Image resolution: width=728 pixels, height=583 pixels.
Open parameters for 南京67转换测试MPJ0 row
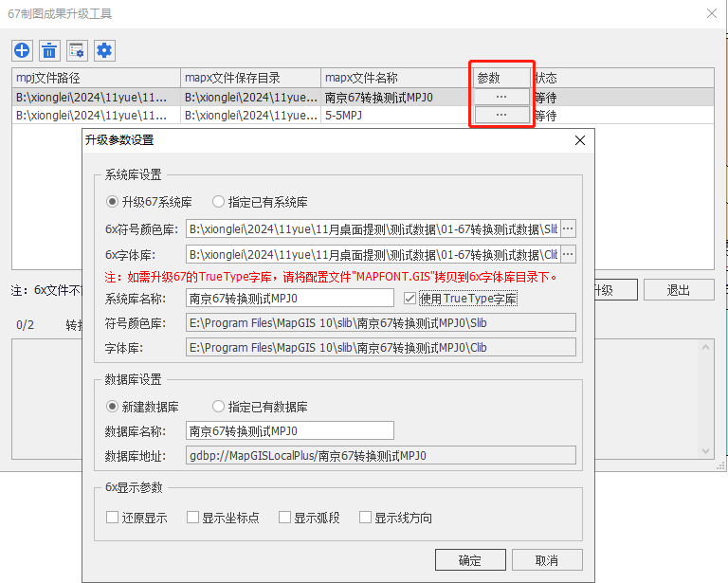(500, 97)
